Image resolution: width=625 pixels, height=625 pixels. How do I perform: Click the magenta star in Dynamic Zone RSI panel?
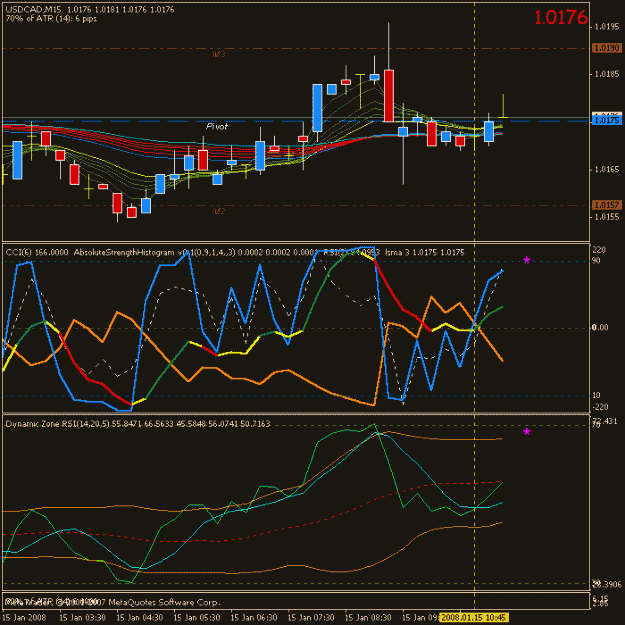click(x=527, y=432)
